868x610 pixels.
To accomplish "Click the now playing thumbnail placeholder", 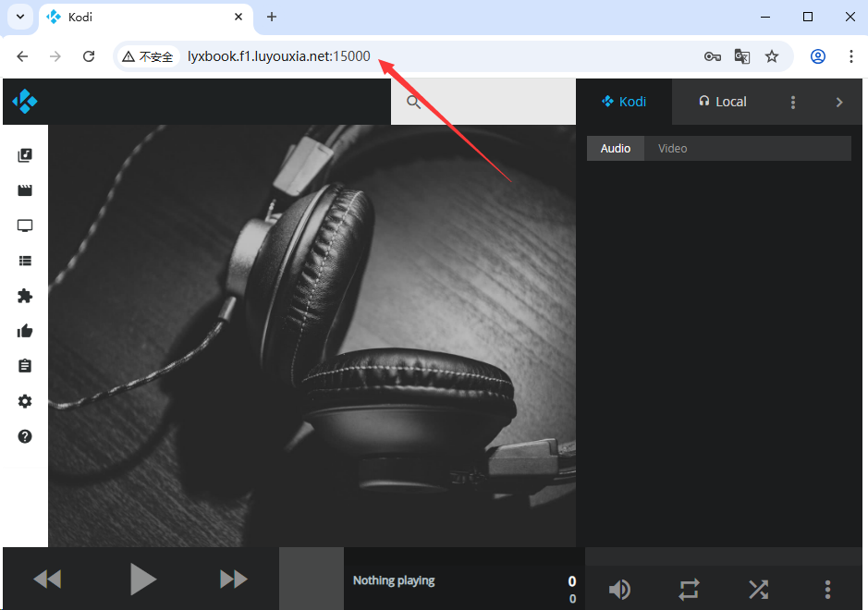I will pyautogui.click(x=312, y=579).
